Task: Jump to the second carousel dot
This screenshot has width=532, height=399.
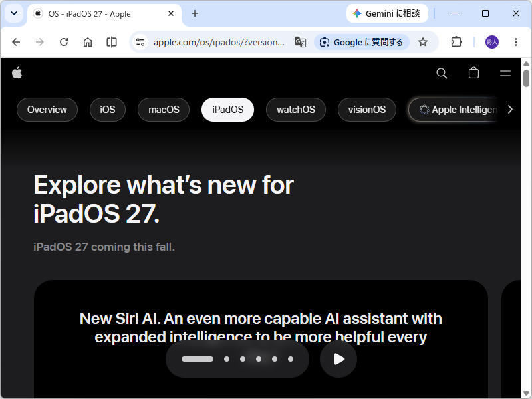Action: pos(227,359)
